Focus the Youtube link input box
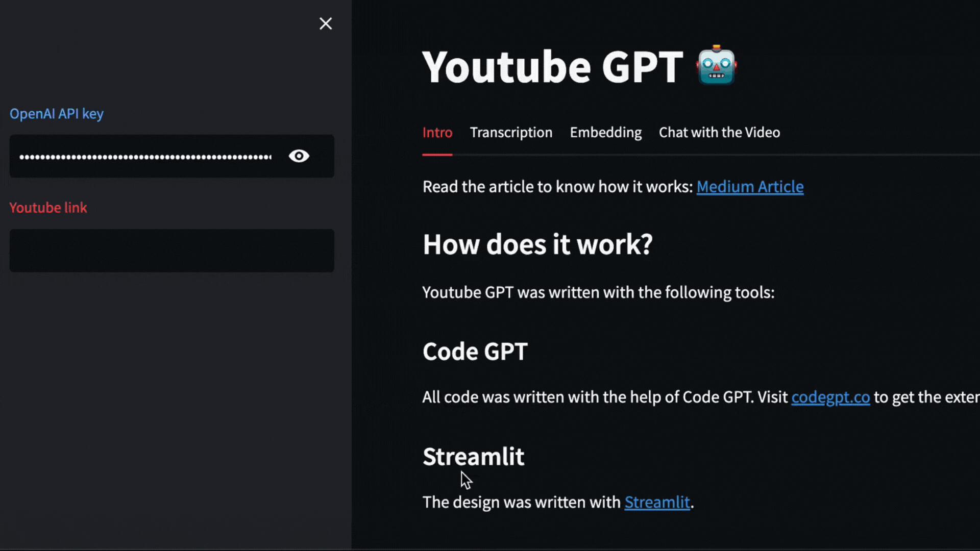The image size is (980, 551). tap(171, 251)
